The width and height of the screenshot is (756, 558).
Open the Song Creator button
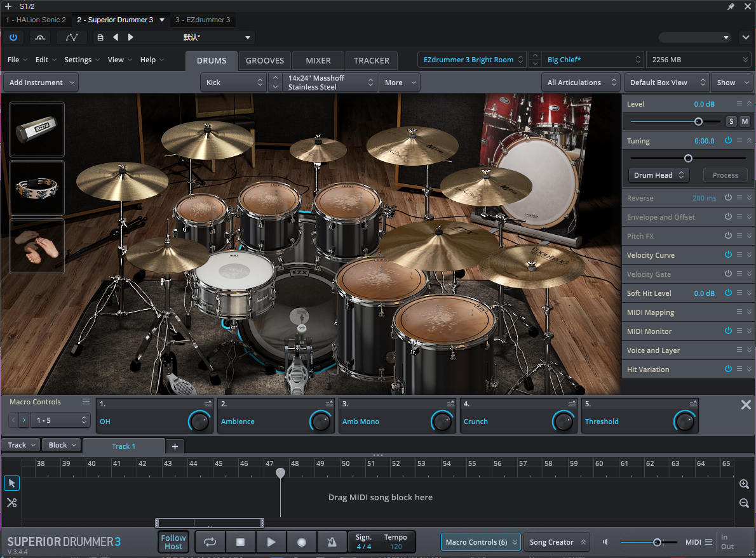click(x=557, y=542)
